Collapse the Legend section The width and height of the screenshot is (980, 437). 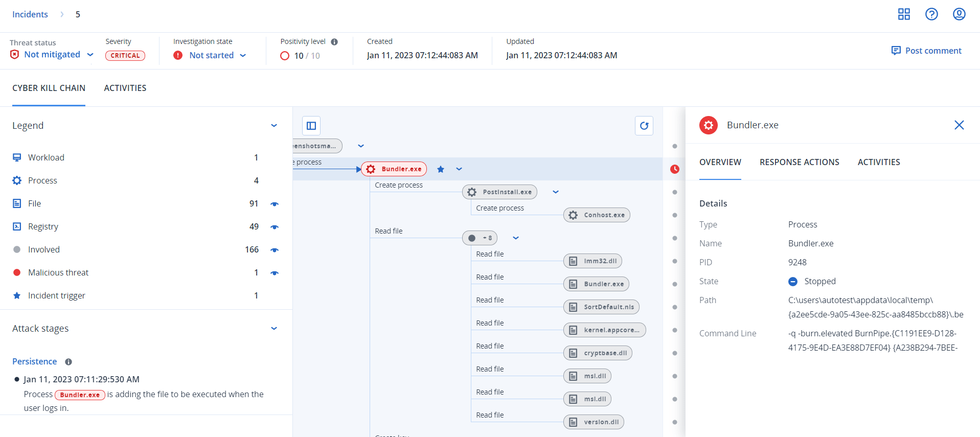click(274, 126)
